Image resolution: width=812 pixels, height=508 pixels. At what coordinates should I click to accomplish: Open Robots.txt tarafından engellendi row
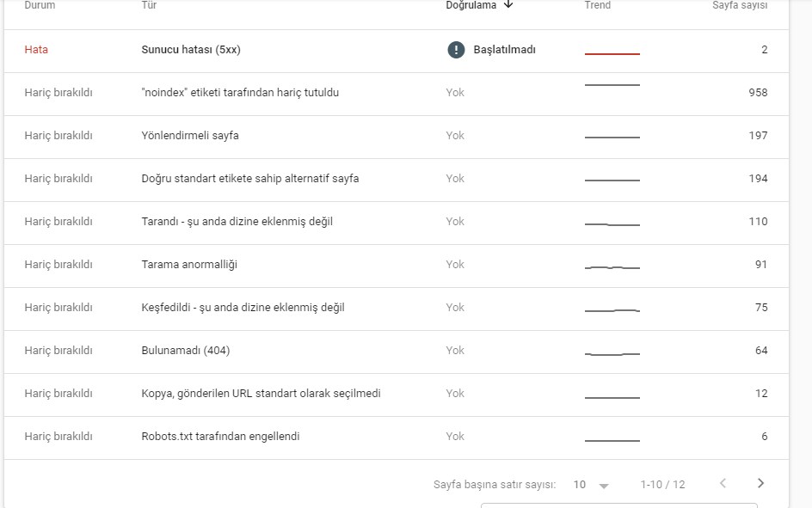point(397,438)
